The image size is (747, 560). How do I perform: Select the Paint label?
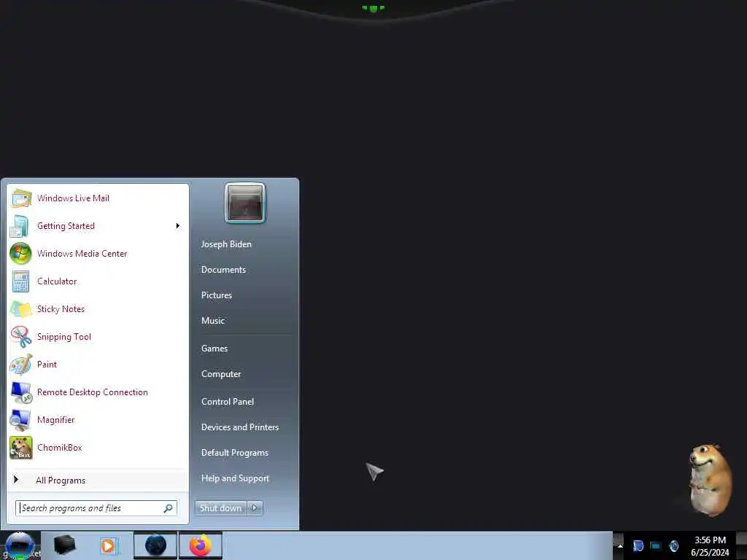pyautogui.click(x=47, y=365)
